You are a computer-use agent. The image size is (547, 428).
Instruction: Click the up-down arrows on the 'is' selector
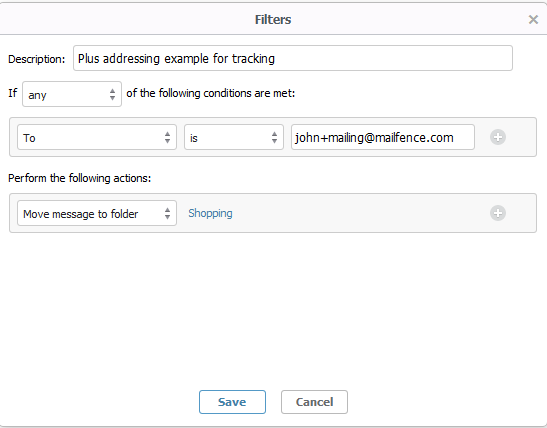pos(275,137)
